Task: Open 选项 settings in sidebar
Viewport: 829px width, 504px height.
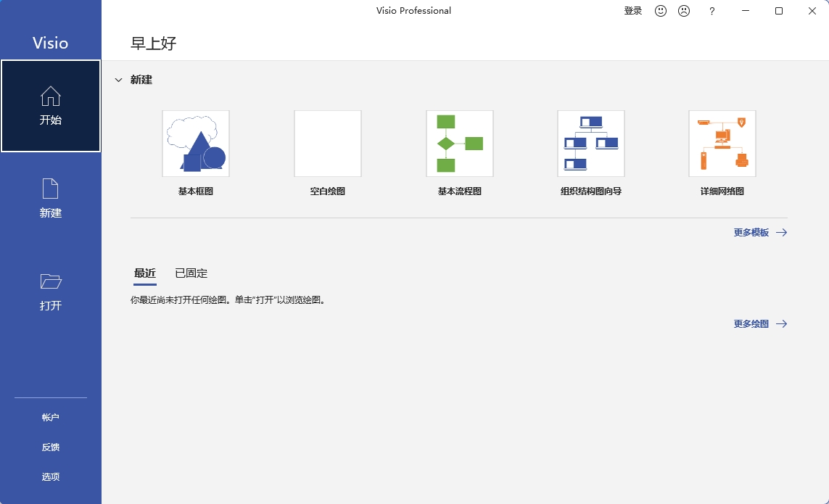Action: pyautogui.click(x=51, y=477)
